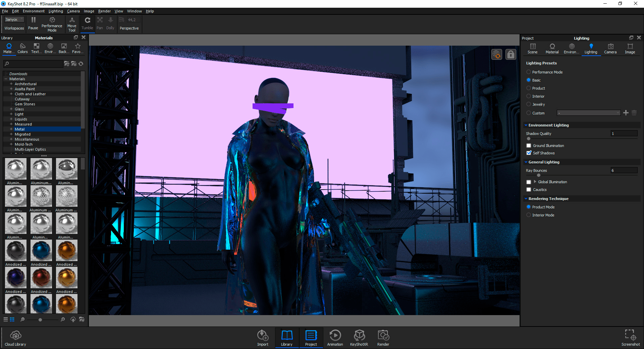Select the Liquids material folder
This screenshot has height=349, width=644.
point(21,119)
